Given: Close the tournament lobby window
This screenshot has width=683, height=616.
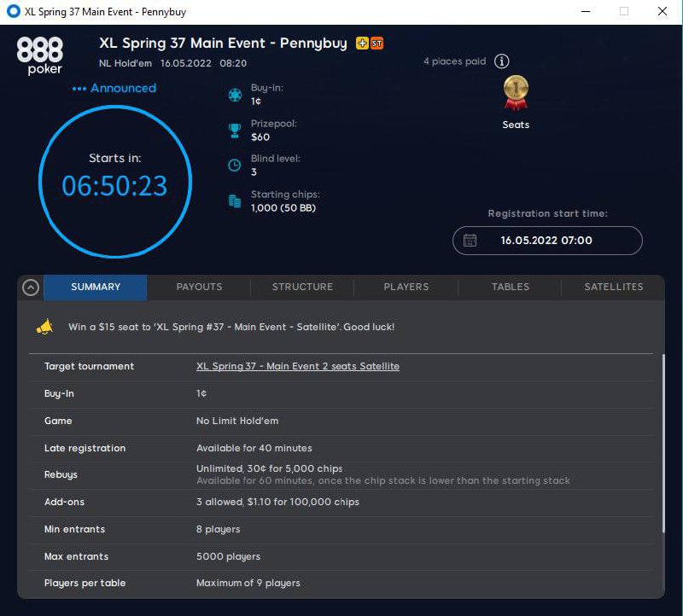Looking at the screenshot, I should coord(663,11).
